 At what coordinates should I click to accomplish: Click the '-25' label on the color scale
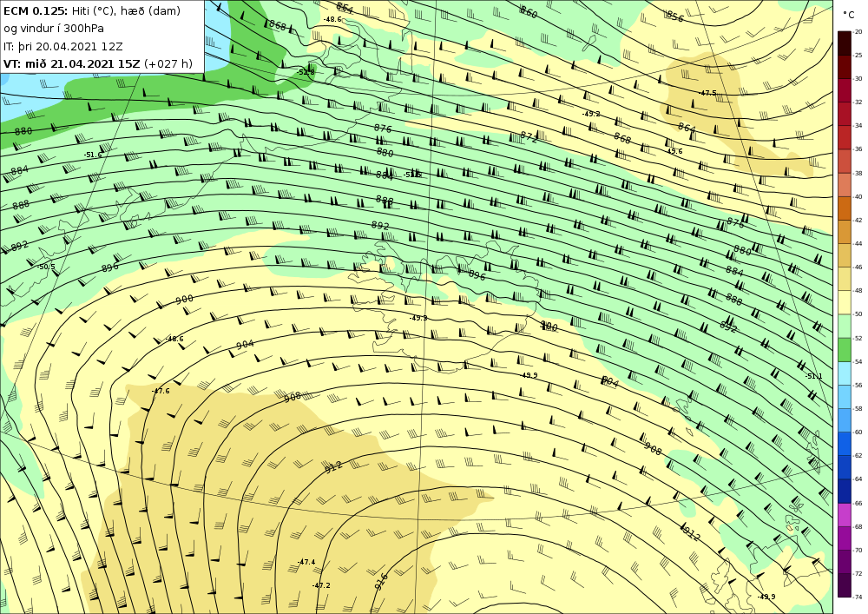[x=858, y=56]
